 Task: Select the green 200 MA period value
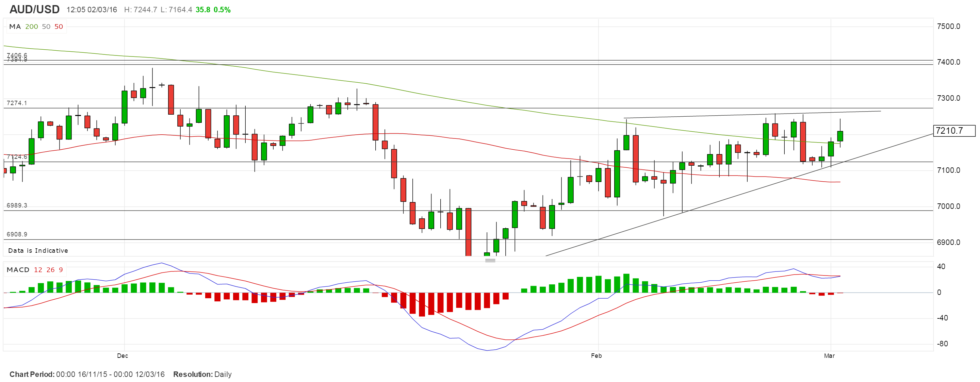pyautogui.click(x=32, y=27)
